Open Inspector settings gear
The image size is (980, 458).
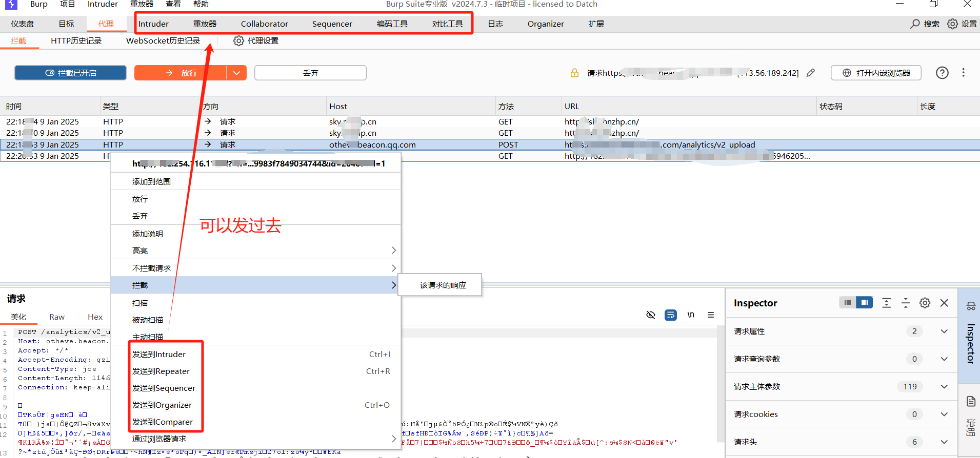[x=925, y=303]
